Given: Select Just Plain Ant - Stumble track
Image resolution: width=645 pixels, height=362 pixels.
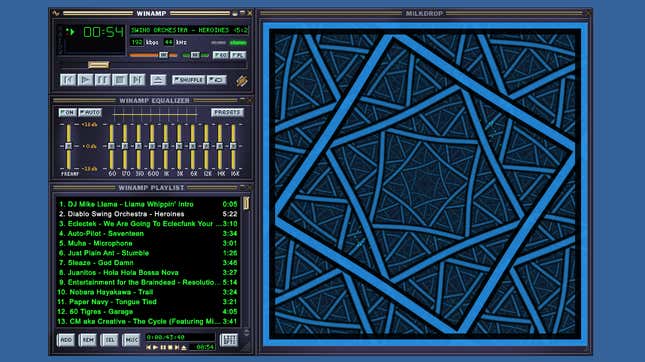Looking at the screenshot, I should point(148,253).
